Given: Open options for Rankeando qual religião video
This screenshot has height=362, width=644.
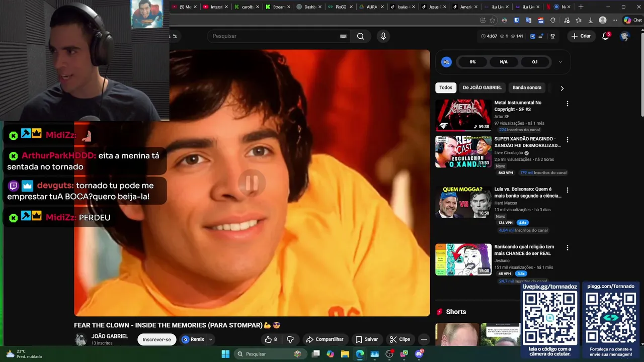Looking at the screenshot, I should click(568, 248).
